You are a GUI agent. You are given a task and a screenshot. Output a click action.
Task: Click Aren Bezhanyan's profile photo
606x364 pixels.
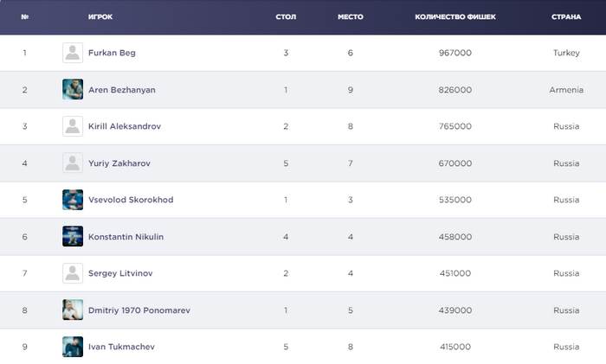pyautogui.click(x=73, y=89)
